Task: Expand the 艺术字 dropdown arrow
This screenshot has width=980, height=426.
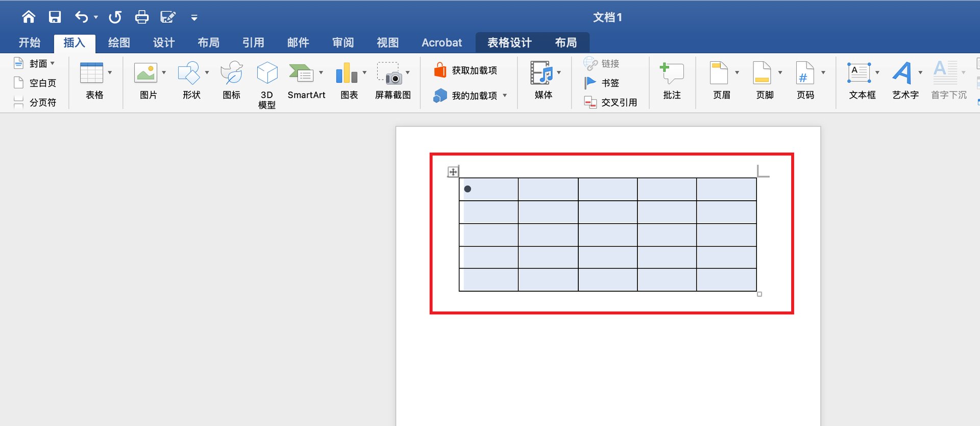Action: (920, 73)
